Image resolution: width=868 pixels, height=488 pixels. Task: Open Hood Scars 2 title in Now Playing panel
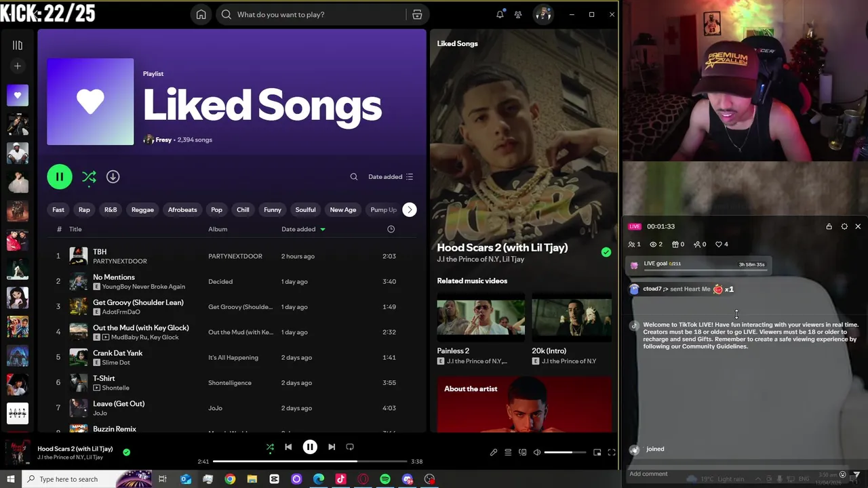click(x=502, y=247)
